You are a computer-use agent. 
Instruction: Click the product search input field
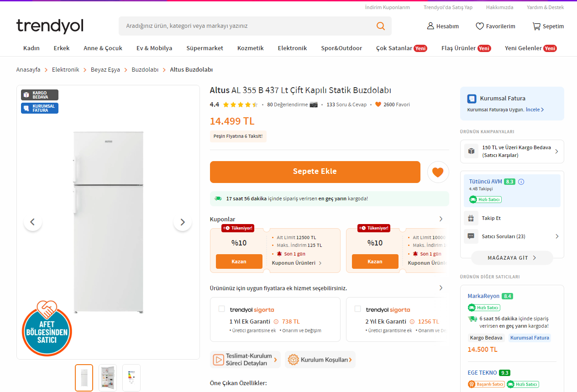(247, 26)
